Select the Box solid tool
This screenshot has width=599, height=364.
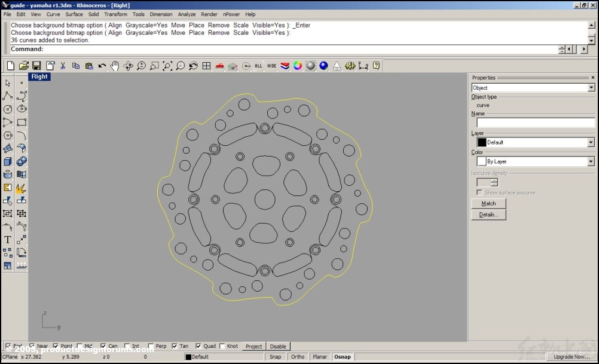pyautogui.click(x=8, y=161)
